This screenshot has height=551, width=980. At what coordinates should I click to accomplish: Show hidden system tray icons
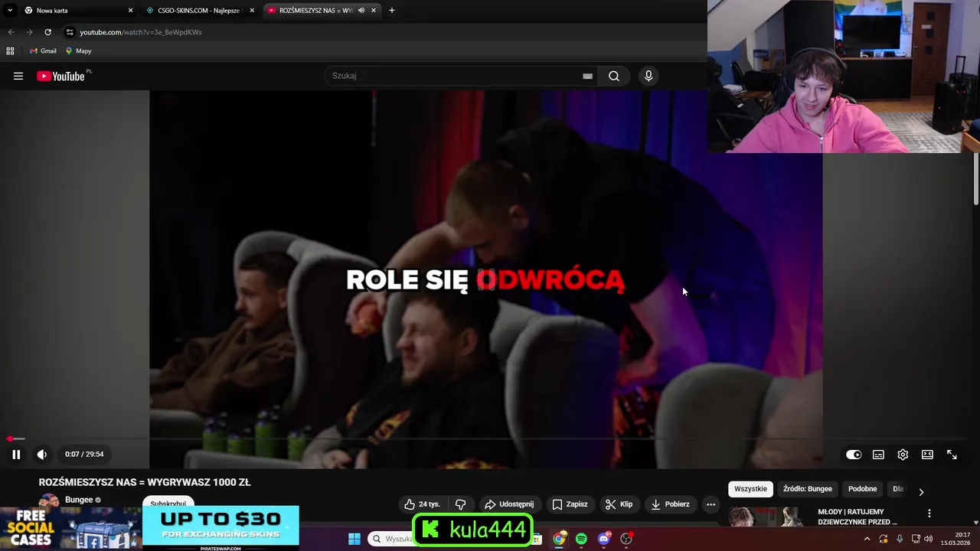[x=867, y=539]
